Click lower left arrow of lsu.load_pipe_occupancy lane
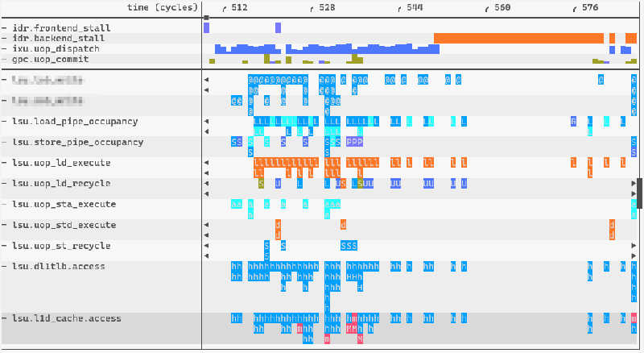Image resolution: width=644 pixels, height=353 pixels. 207,131
